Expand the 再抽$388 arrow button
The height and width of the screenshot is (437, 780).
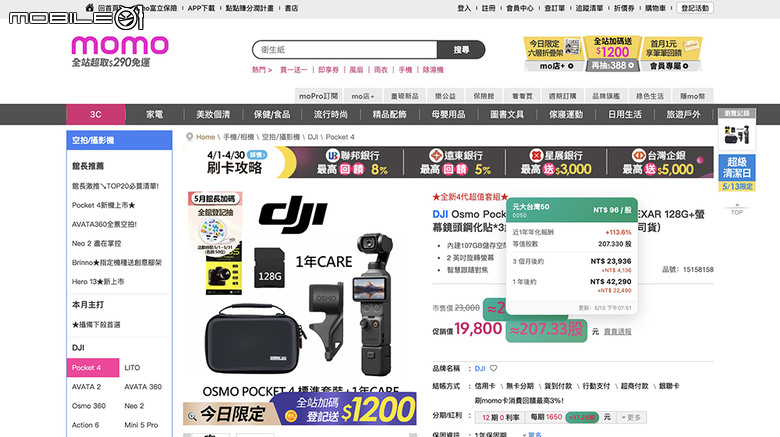pyautogui.click(x=631, y=65)
